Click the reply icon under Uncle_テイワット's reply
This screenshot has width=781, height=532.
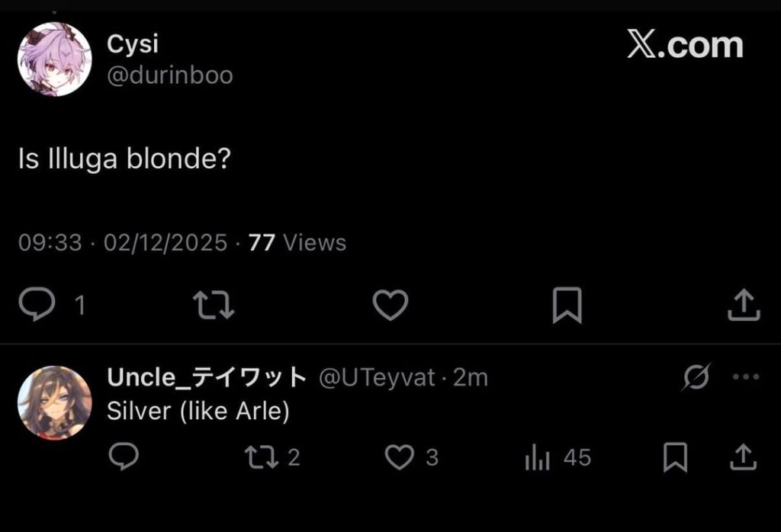[x=124, y=457]
